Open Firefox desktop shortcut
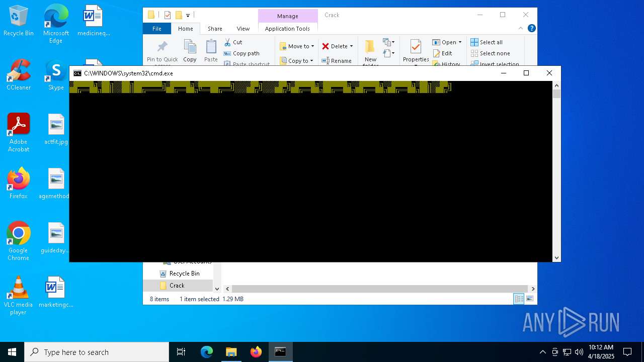The width and height of the screenshot is (644, 362). pos(19,184)
